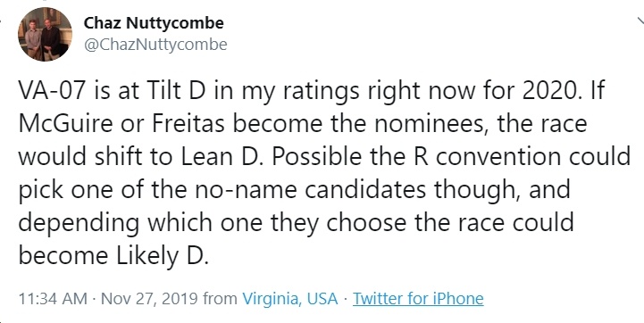Viewport: 644px width, 323px height.
Task: Follow the Virginia, USA location link
Action: click(290, 299)
